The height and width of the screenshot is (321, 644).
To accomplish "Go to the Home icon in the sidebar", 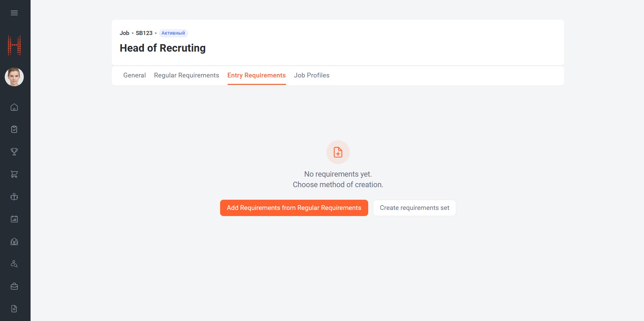I will point(14,107).
